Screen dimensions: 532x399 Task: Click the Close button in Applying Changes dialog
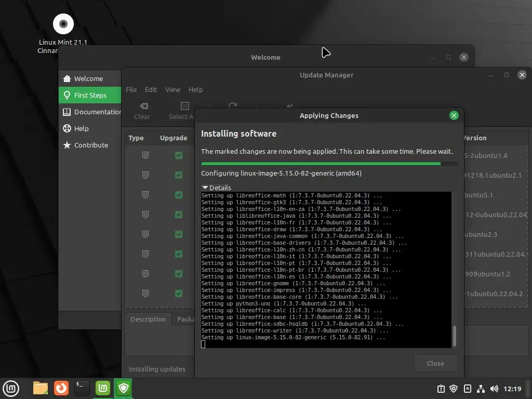point(436,363)
